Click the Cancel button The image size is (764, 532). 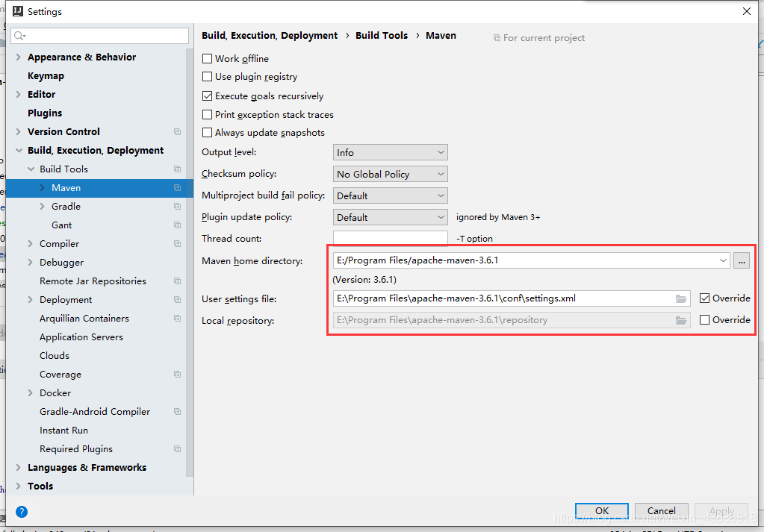point(661,510)
